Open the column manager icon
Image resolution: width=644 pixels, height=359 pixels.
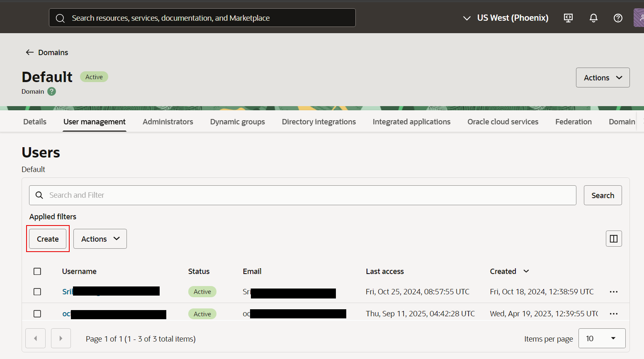613,239
